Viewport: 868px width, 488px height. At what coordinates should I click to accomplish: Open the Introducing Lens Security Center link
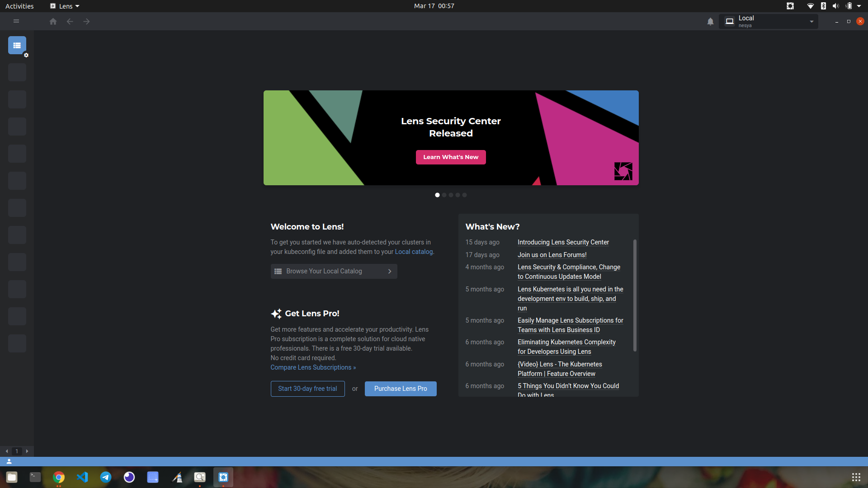pyautogui.click(x=563, y=243)
